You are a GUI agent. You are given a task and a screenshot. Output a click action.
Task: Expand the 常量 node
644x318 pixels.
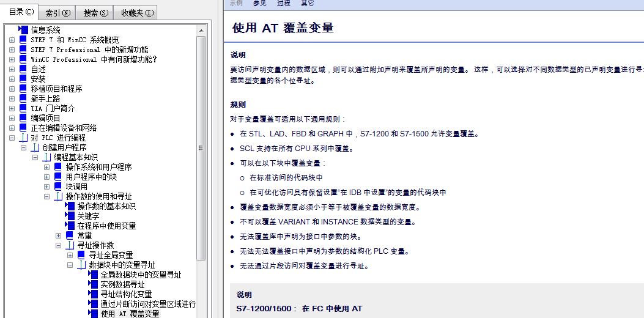pyautogui.click(x=58, y=235)
